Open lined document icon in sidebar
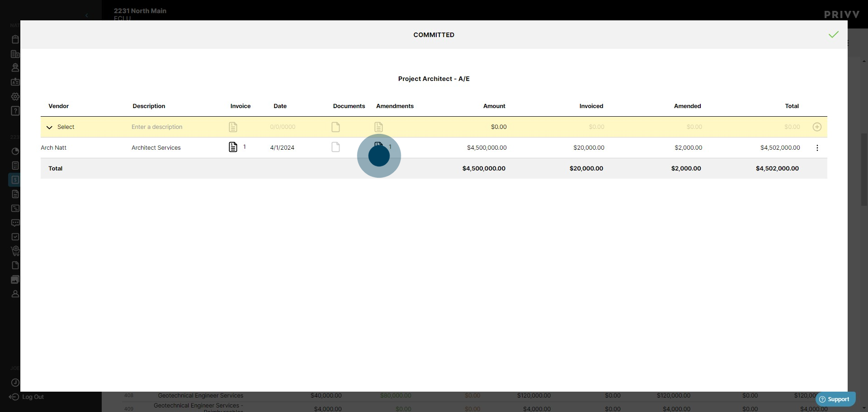 (15, 194)
